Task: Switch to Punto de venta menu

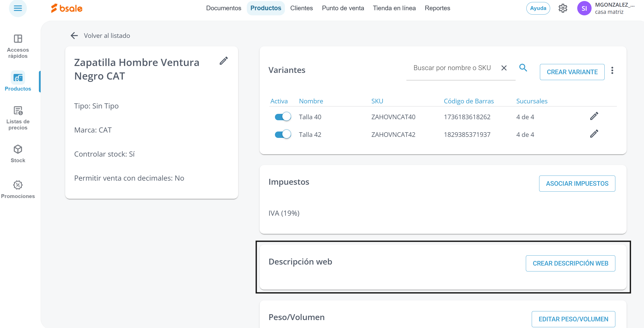Action: [x=343, y=8]
